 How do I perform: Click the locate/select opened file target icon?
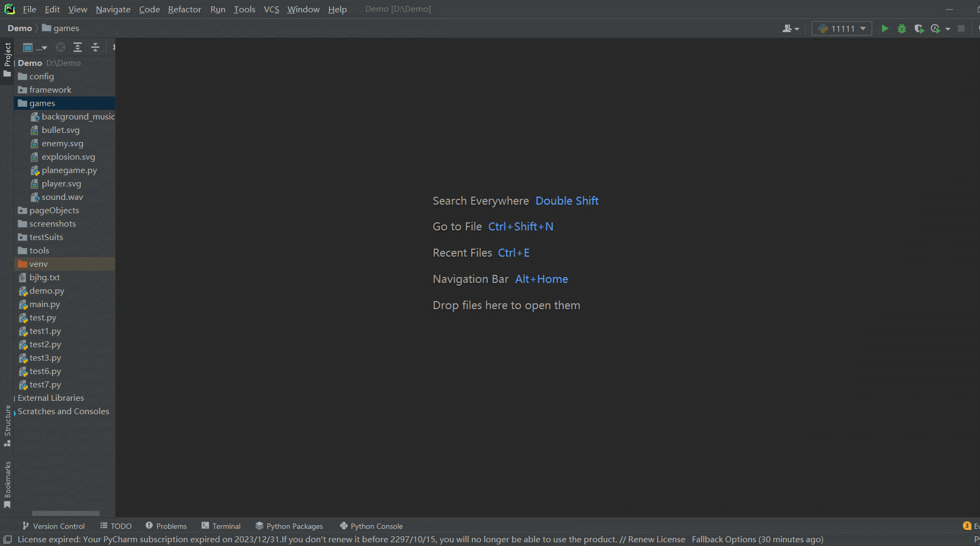[61, 48]
